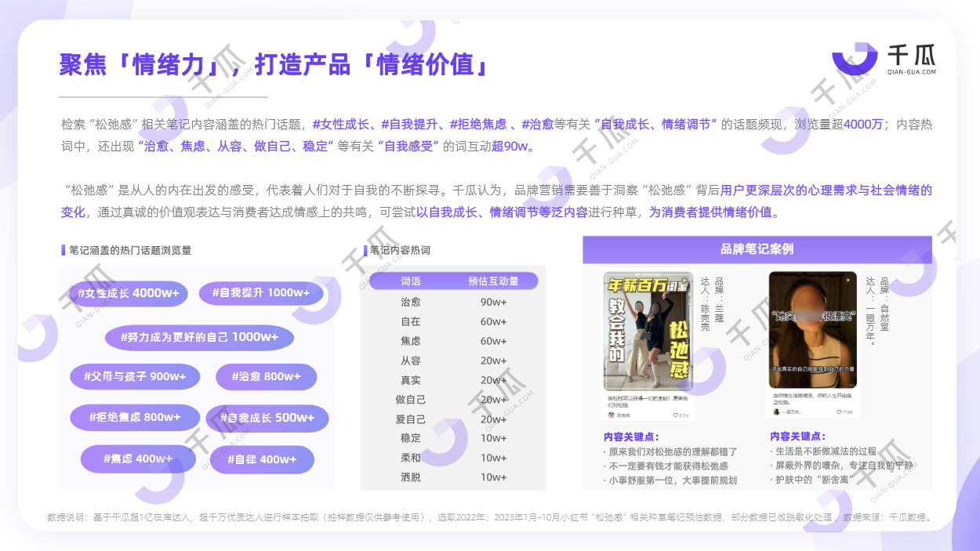
Task: Click the bullet 原来我们对松弛感的理解都错了
Action: 671,451
